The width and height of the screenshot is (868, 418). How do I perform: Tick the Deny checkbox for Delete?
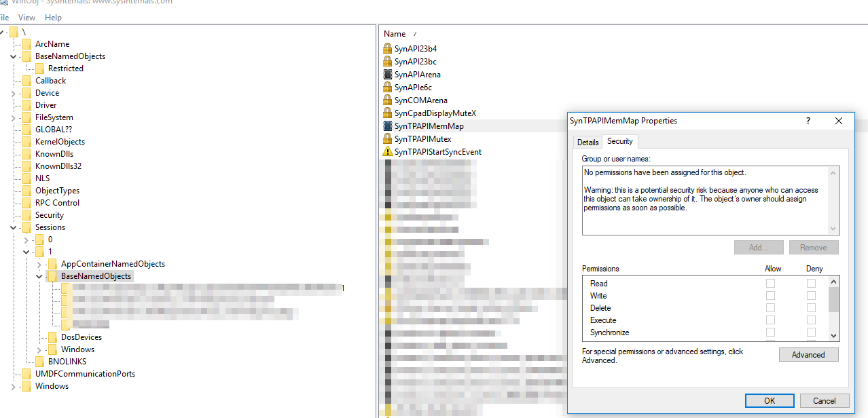811,308
